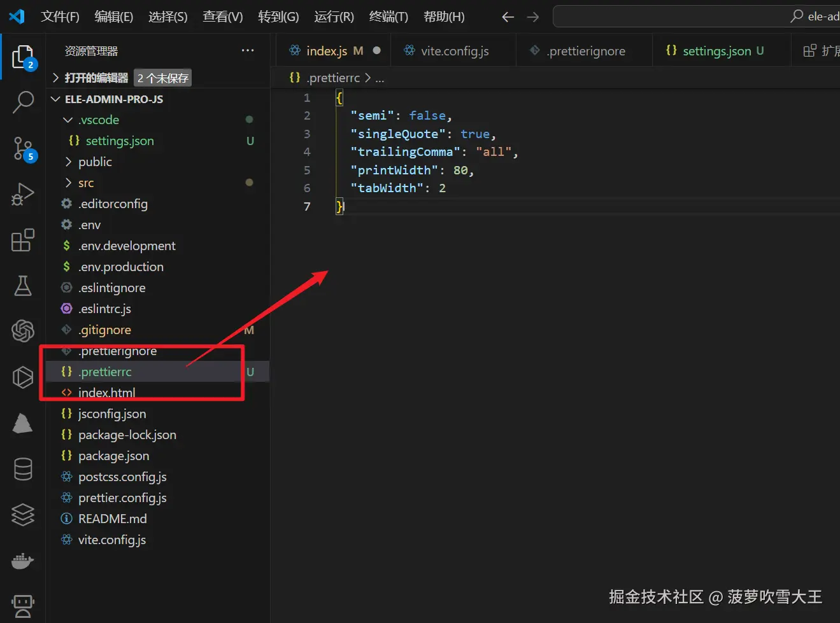Switch to the .prettierignore editor tab
This screenshot has height=623, width=840.
pos(584,51)
